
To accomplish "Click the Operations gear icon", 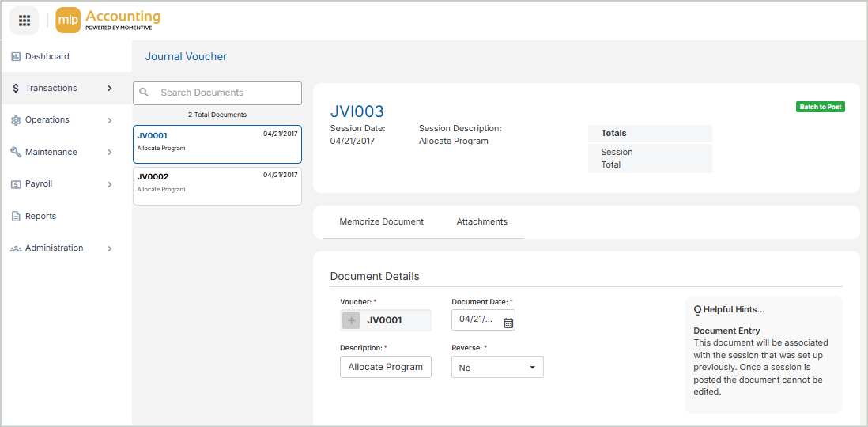I will [16, 120].
